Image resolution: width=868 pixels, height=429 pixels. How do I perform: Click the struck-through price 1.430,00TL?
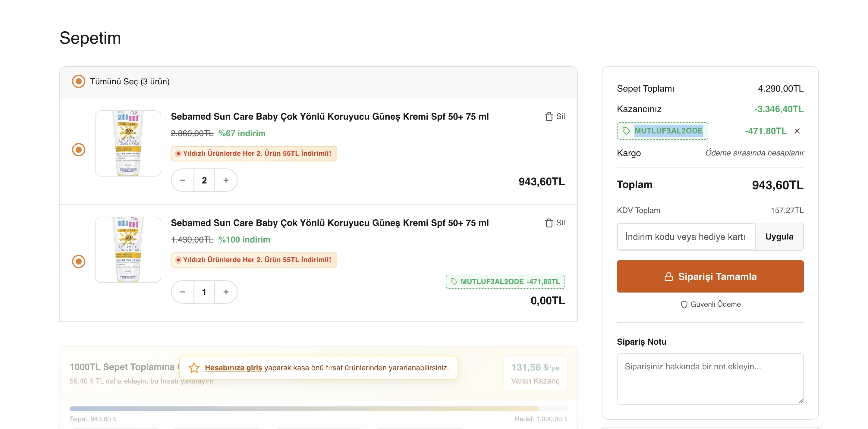(192, 240)
